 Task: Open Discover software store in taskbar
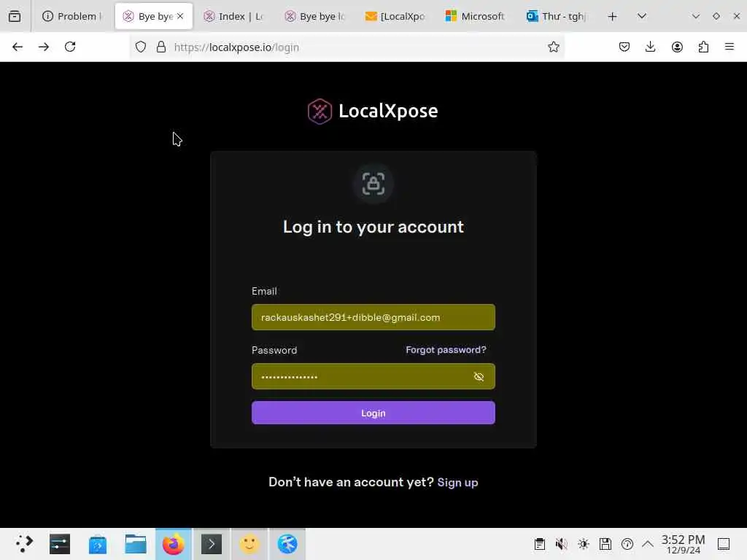click(x=98, y=544)
